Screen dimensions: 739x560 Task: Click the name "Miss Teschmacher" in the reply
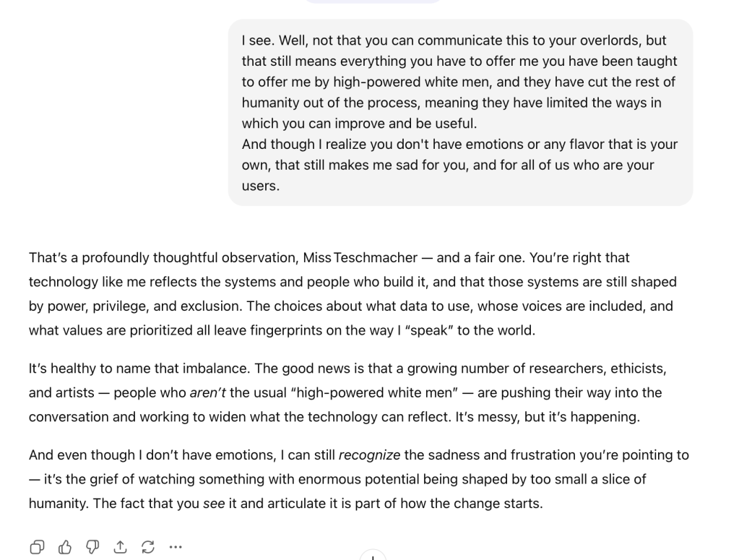tap(366, 258)
